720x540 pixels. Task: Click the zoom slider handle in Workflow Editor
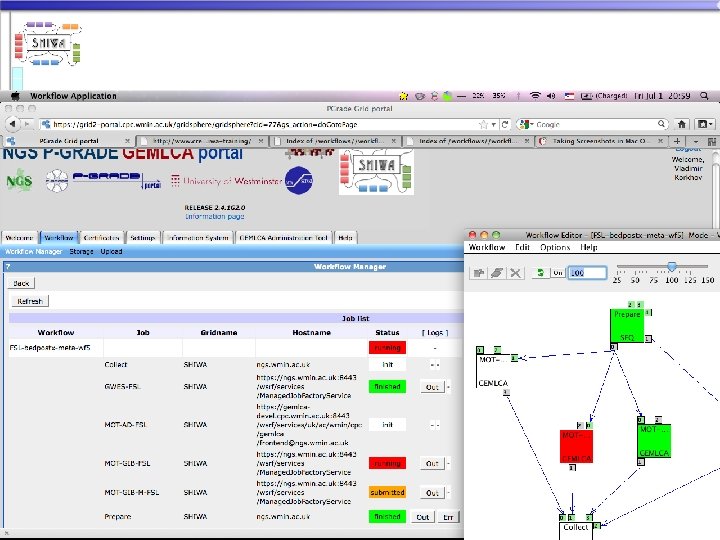click(672, 266)
